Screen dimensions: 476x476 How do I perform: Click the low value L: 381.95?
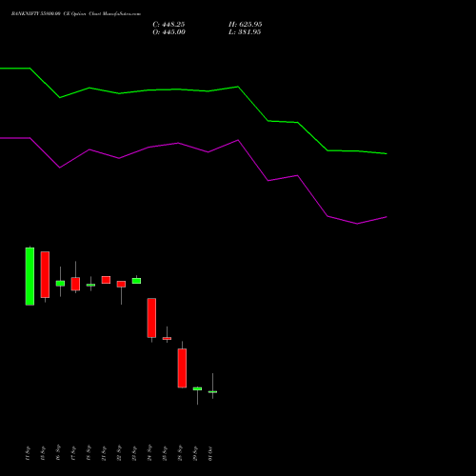pos(245,32)
